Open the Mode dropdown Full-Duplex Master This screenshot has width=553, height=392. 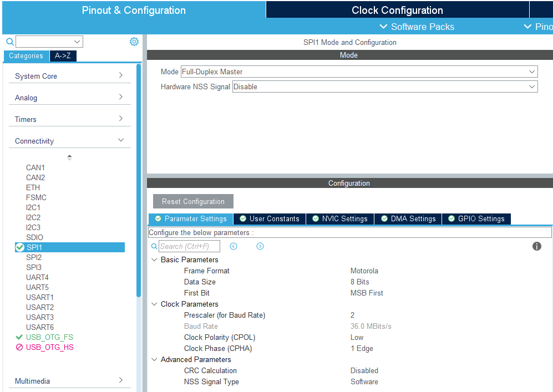pos(359,72)
